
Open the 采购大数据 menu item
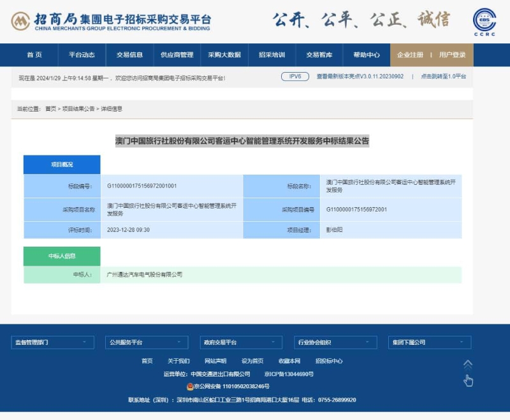click(224, 55)
